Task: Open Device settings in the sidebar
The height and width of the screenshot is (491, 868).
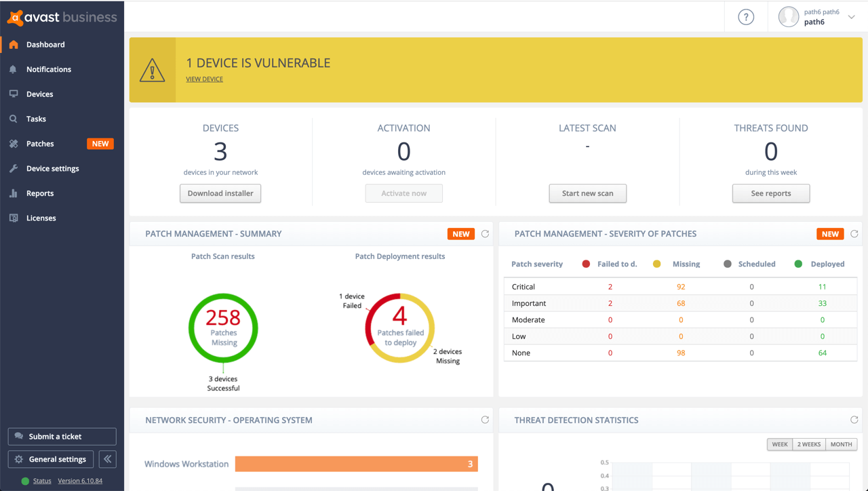Action: 52,168
